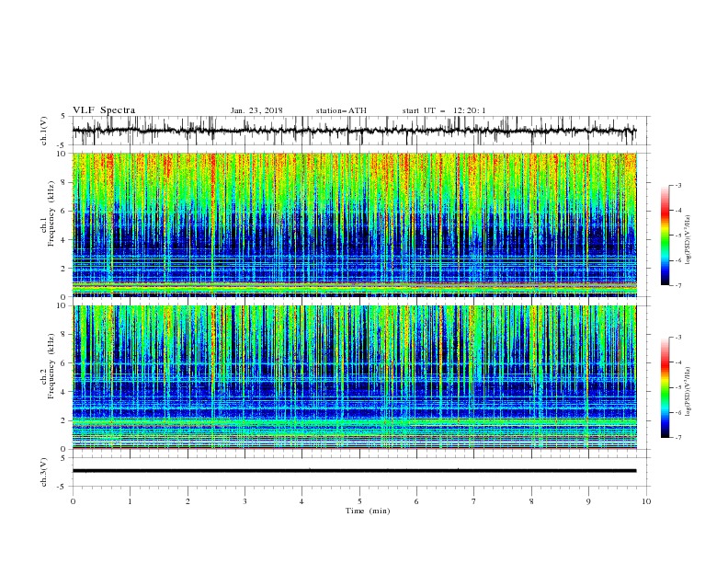
Task: Click the time axis tick label "7"
Action: [x=474, y=501]
